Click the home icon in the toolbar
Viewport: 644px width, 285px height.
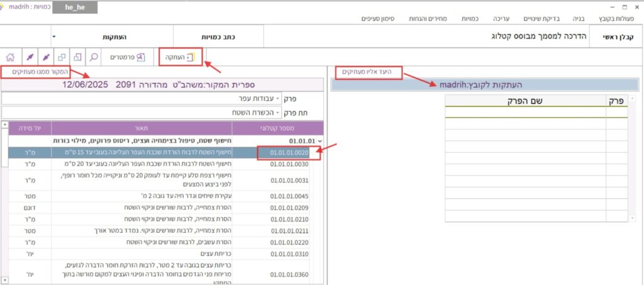(11, 57)
